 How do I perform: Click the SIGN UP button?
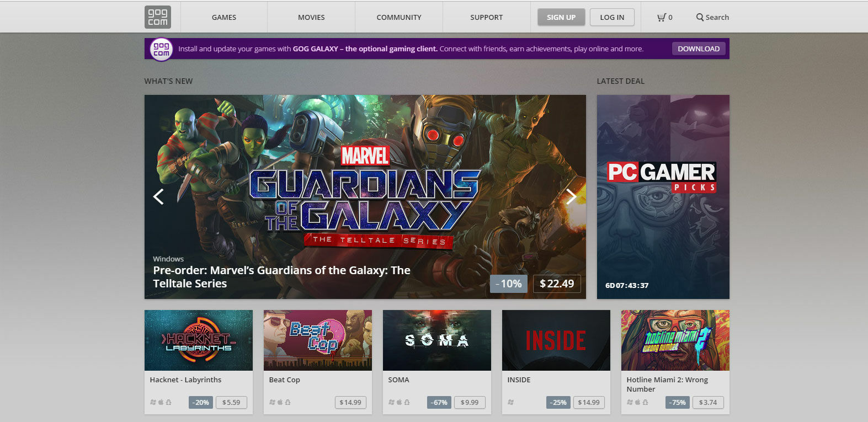tap(561, 17)
